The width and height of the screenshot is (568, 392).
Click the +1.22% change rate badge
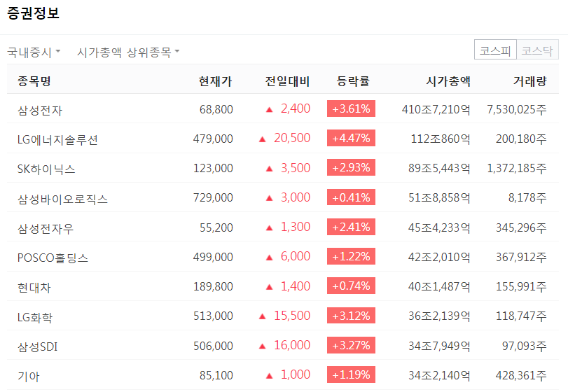351,256
